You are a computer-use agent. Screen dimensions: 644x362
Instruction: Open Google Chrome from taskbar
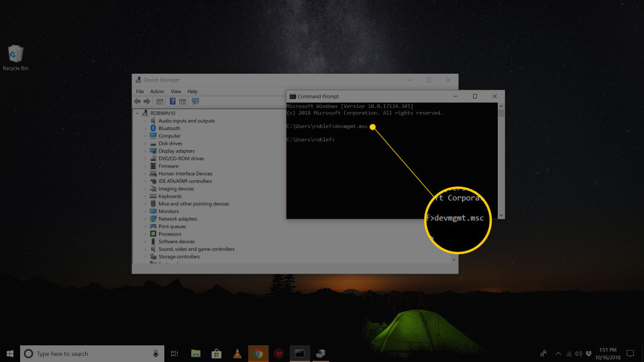click(x=258, y=354)
